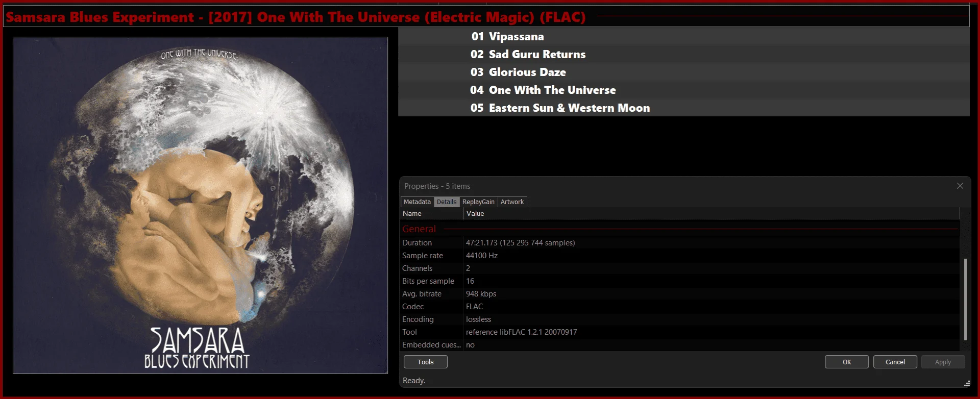
Task: Select the Codec row
Action: click(680, 307)
